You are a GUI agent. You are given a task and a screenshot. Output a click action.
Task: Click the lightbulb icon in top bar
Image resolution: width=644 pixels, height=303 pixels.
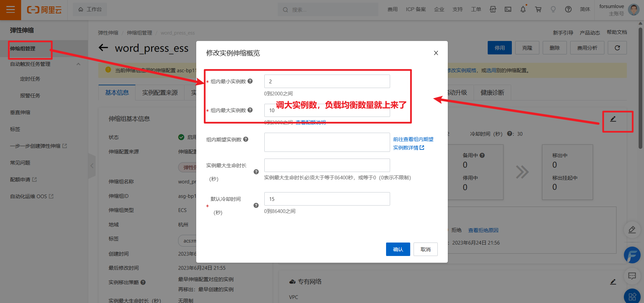click(553, 9)
